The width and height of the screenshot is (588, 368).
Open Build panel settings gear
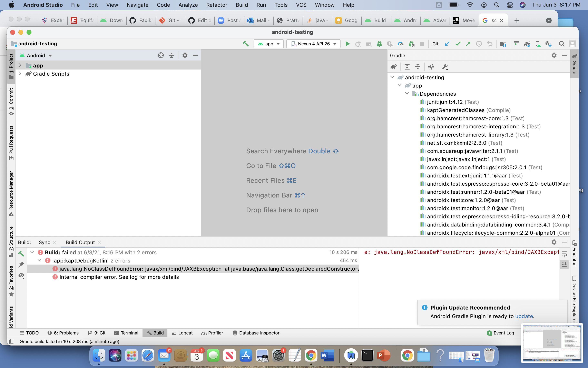click(x=554, y=242)
